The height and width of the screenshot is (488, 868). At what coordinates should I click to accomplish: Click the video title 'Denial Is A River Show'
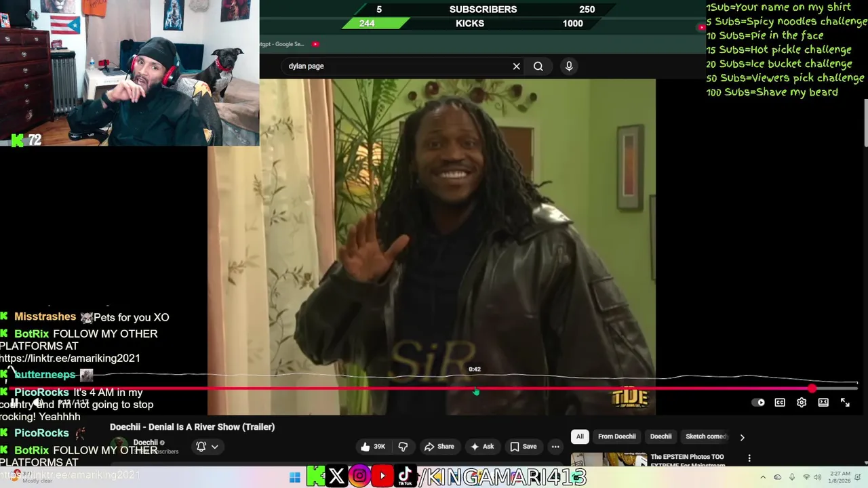(192, 427)
